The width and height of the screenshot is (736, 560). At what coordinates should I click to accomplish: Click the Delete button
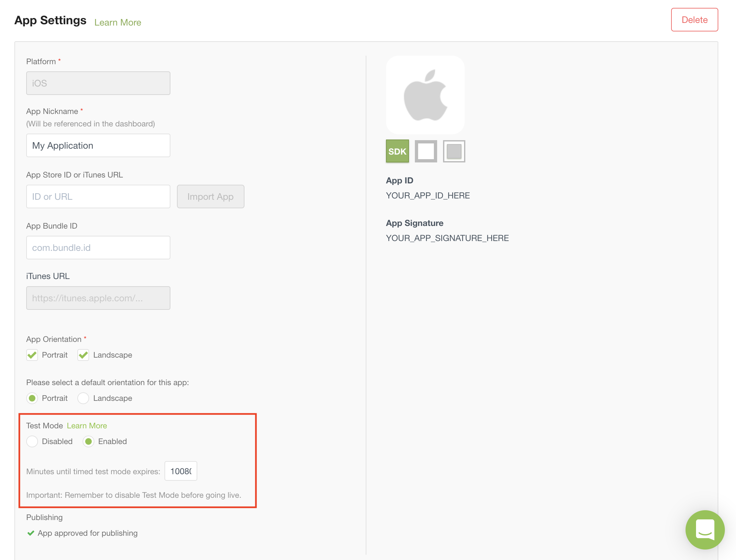[x=694, y=20]
